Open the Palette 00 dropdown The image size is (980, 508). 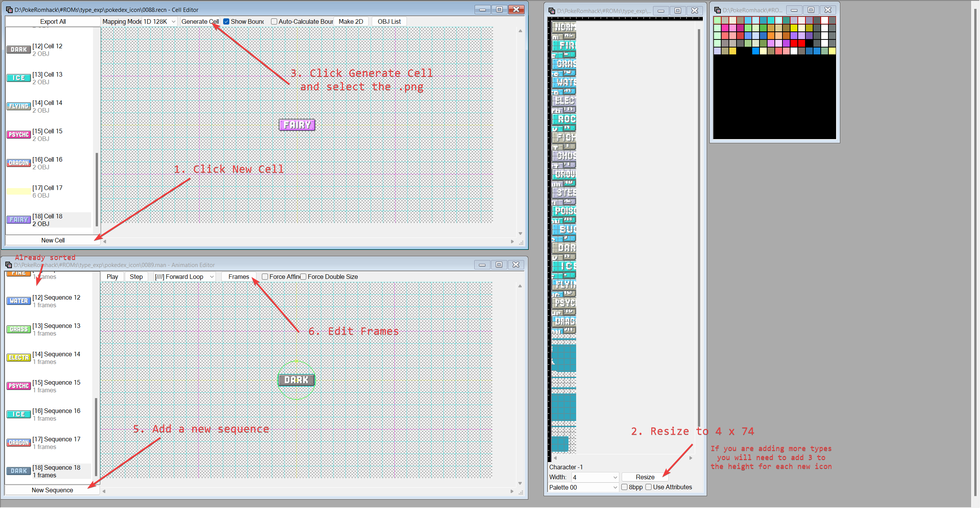coord(583,487)
